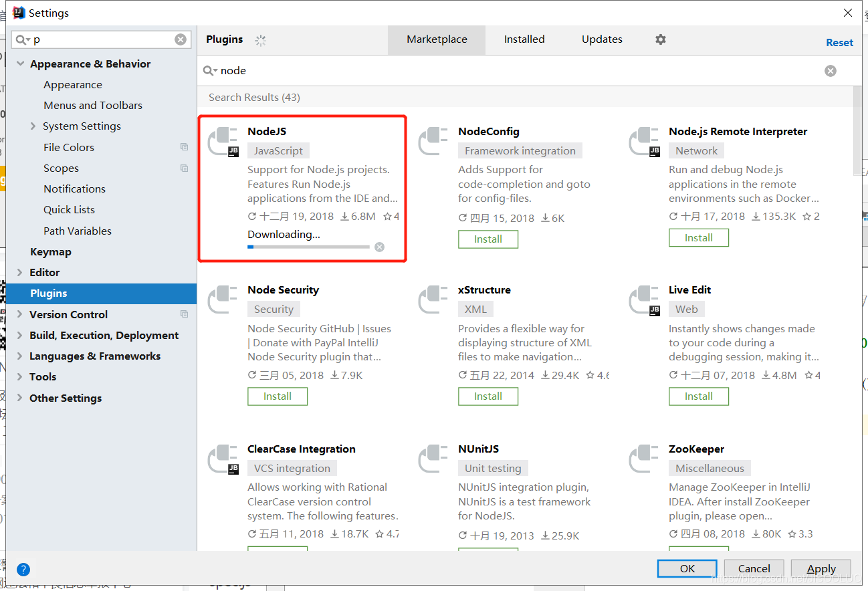Image resolution: width=868 pixels, height=591 pixels.
Task: Switch to the Installed plugins tab
Action: click(524, 39)
